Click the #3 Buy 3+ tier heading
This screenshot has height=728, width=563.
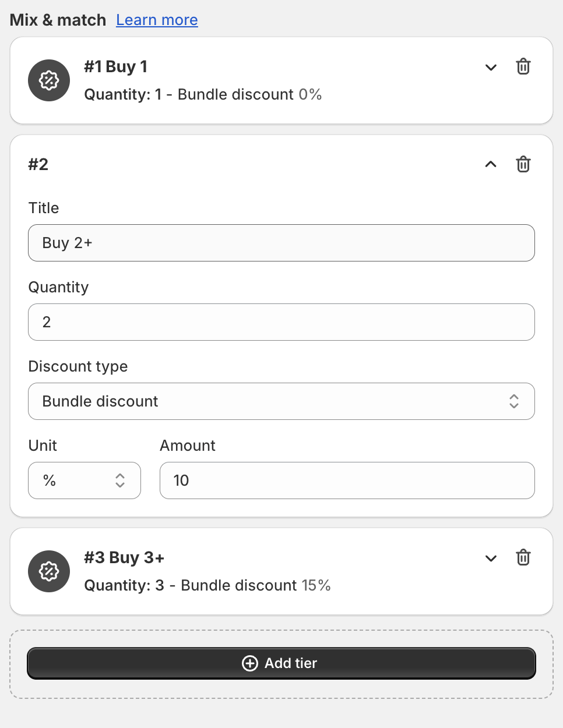click(x=124, y=557)
